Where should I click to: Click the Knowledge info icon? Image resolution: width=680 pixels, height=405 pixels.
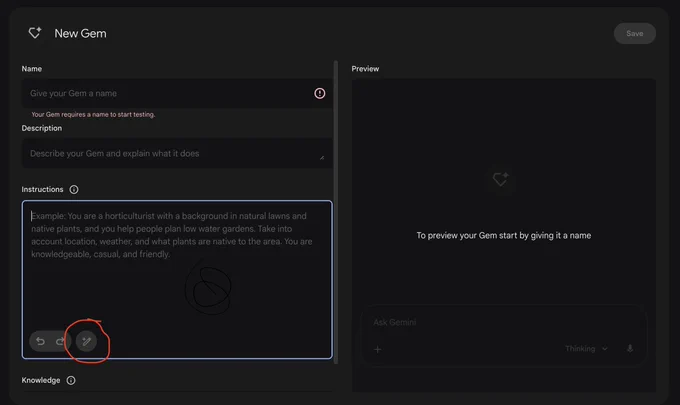pos(71,380)
